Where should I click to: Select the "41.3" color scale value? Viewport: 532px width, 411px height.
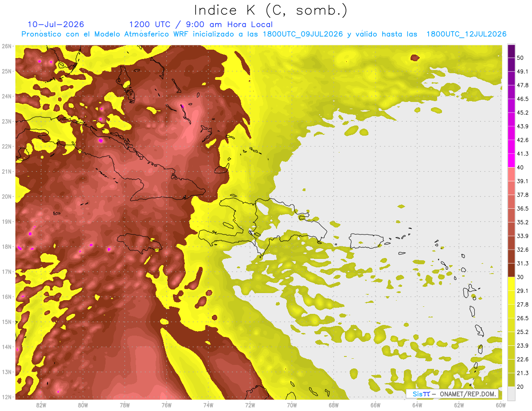[522, 154]
